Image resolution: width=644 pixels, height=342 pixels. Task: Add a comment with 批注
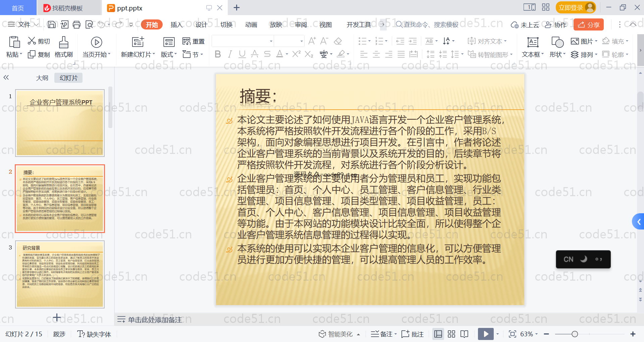pyautogui.click(x=413, y=334)
